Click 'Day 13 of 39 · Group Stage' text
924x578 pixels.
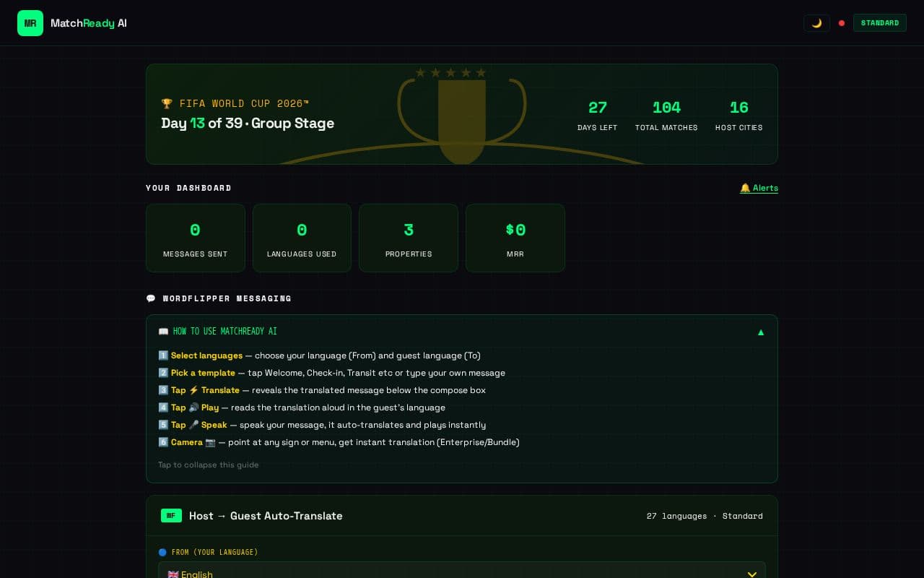click(248, 123)
